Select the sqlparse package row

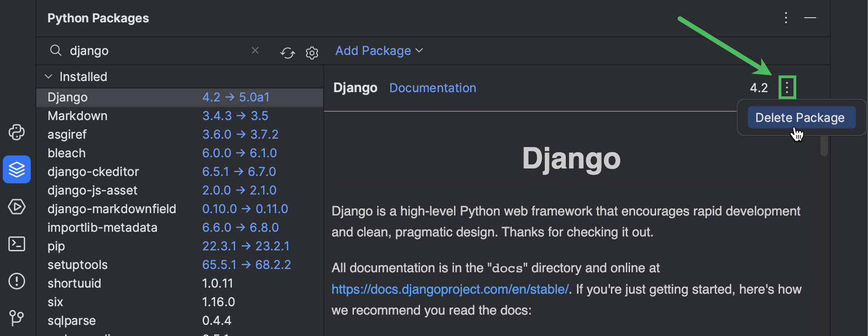[180, 321]
